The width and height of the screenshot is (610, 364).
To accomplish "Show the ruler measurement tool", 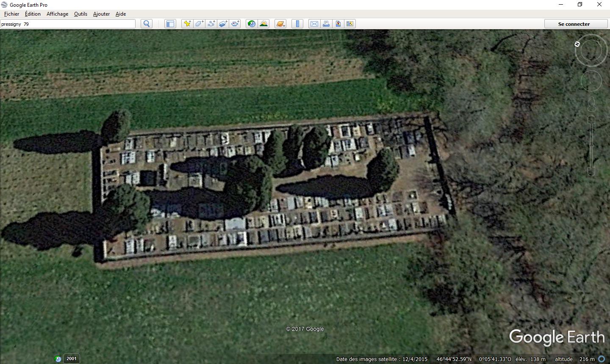I will coord(297,24).
